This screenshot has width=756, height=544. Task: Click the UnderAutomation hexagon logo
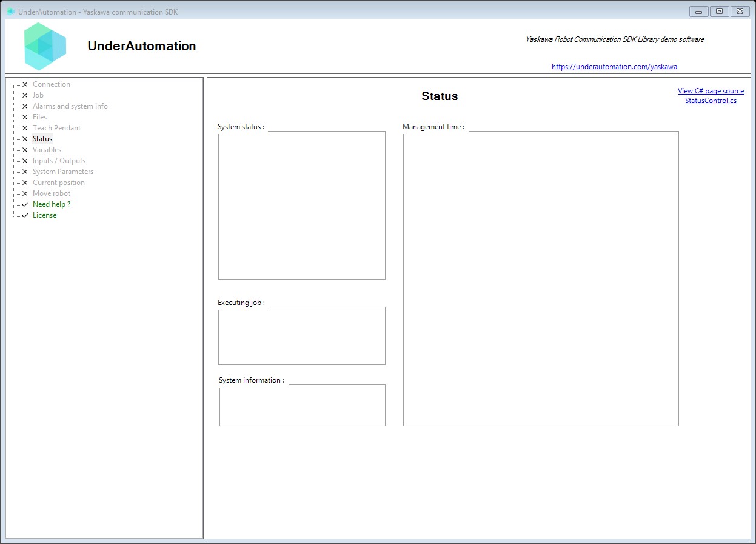coord(45,47)
